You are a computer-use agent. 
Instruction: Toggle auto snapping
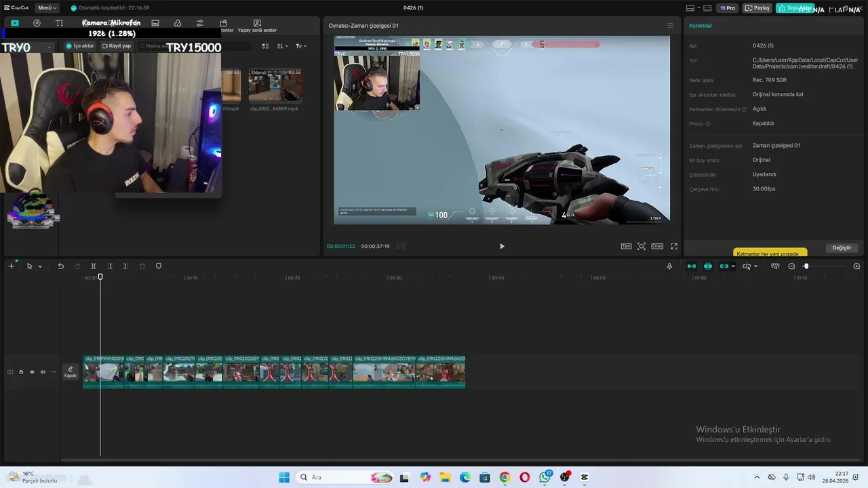[708, 266]
